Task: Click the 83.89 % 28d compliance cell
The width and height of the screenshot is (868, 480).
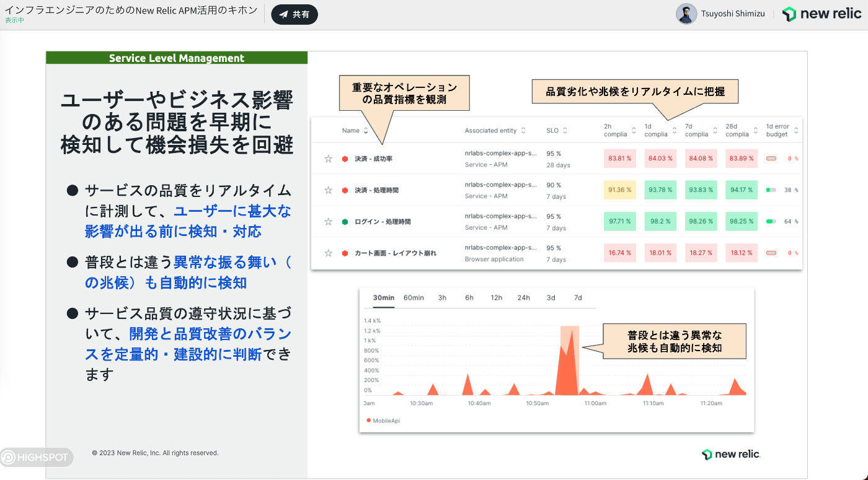Action: 742,159
